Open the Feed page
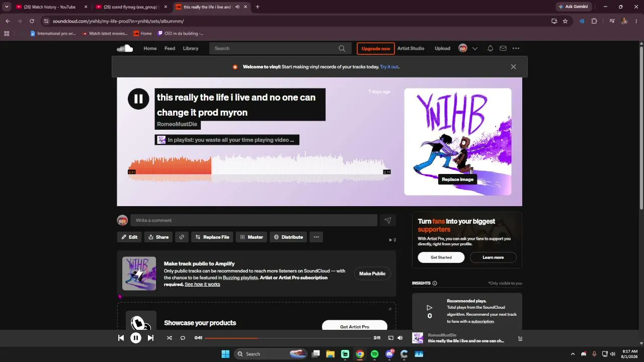The width and height of the screenshot is (644, 362). (170, 48)
